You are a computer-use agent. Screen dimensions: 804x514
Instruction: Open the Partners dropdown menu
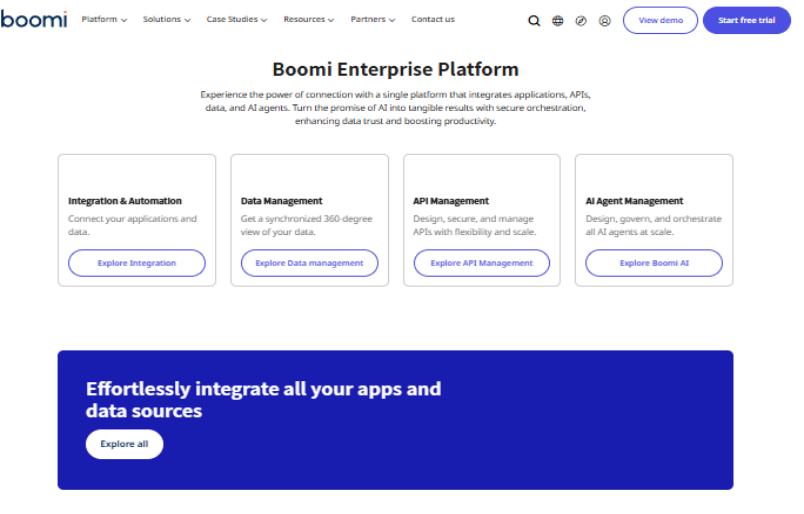tap(373, 19)
